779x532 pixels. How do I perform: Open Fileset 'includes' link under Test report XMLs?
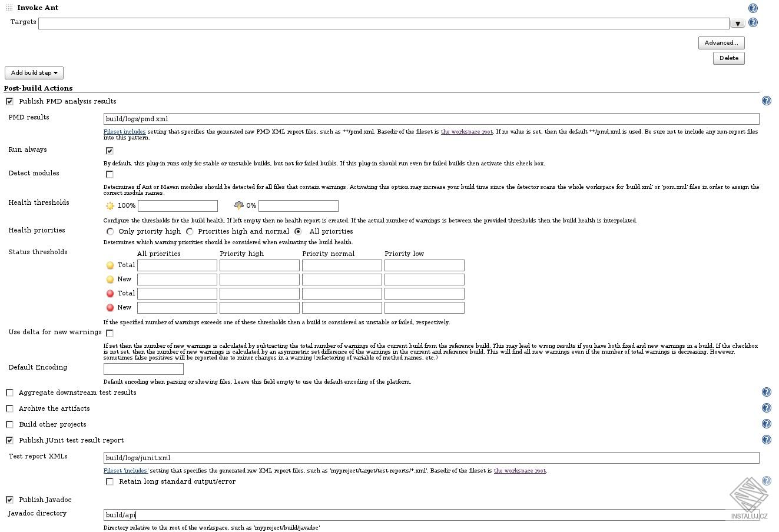pos(126,471)
